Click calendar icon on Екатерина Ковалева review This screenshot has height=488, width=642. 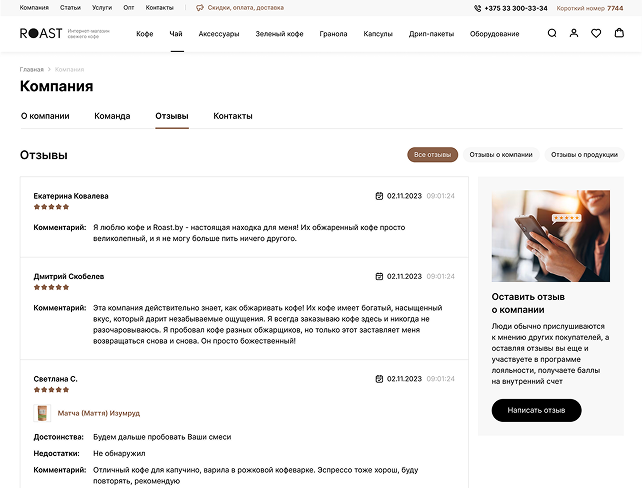point(379,196)
